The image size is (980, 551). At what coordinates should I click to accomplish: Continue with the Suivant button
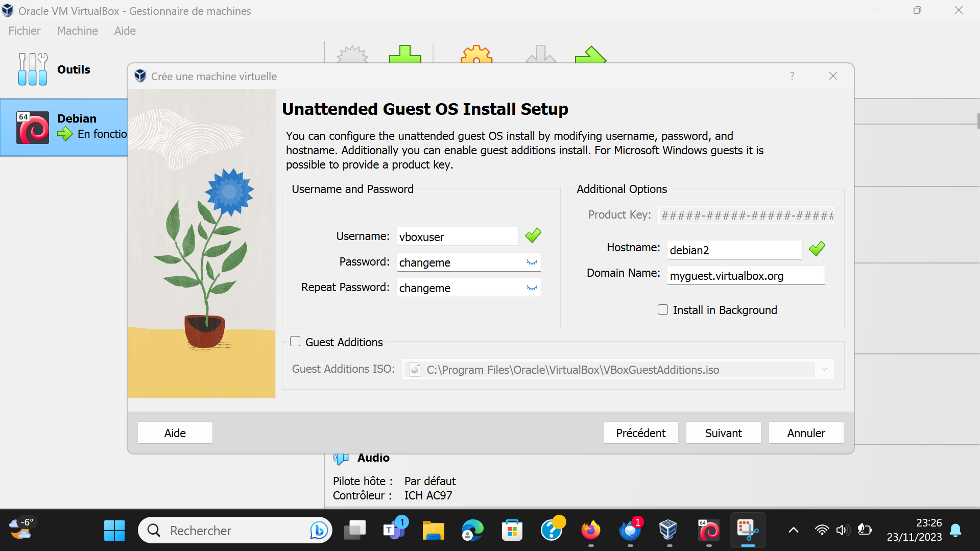click(724, 433)
